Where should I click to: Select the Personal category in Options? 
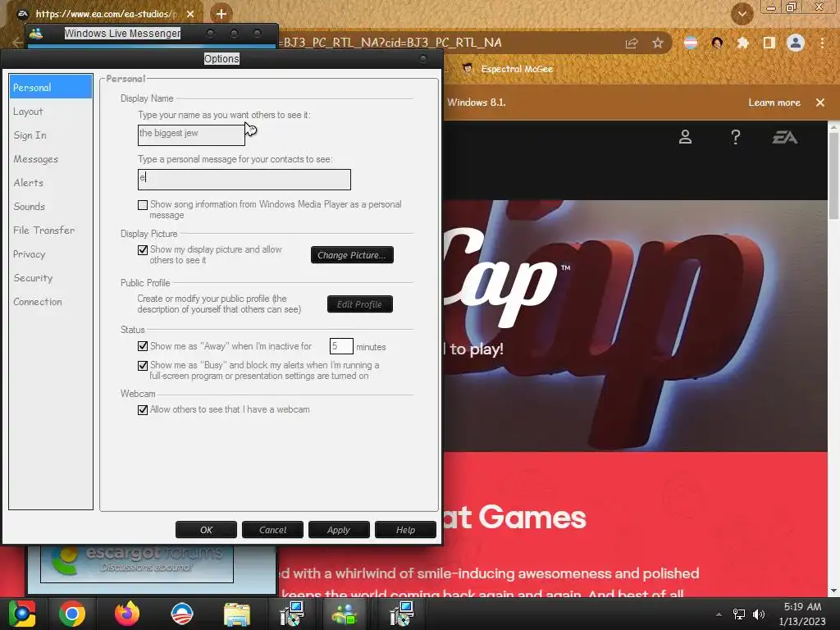tap(50, 87)
